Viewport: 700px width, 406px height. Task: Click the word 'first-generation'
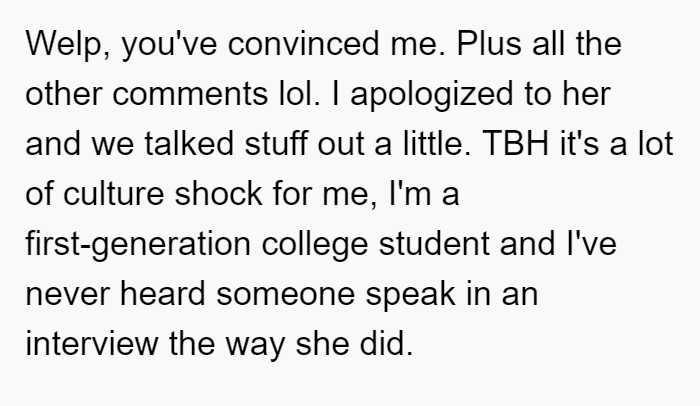tap(138, 245)
